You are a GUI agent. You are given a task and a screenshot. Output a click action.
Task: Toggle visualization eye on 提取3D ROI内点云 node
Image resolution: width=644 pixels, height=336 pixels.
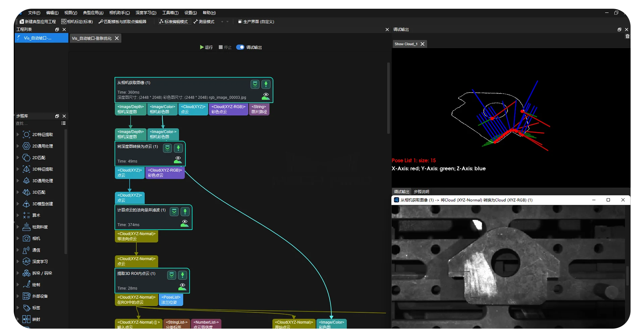(x=182, y=287)
